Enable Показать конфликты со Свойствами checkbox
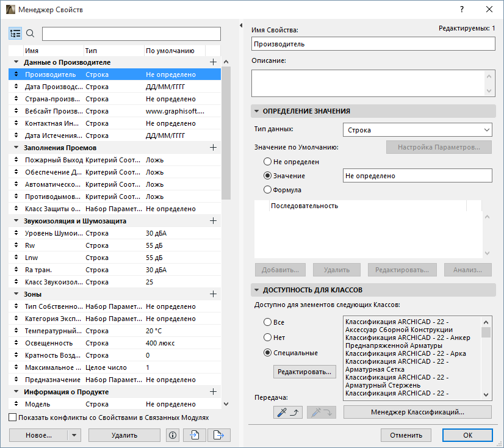 pos(13,417)
